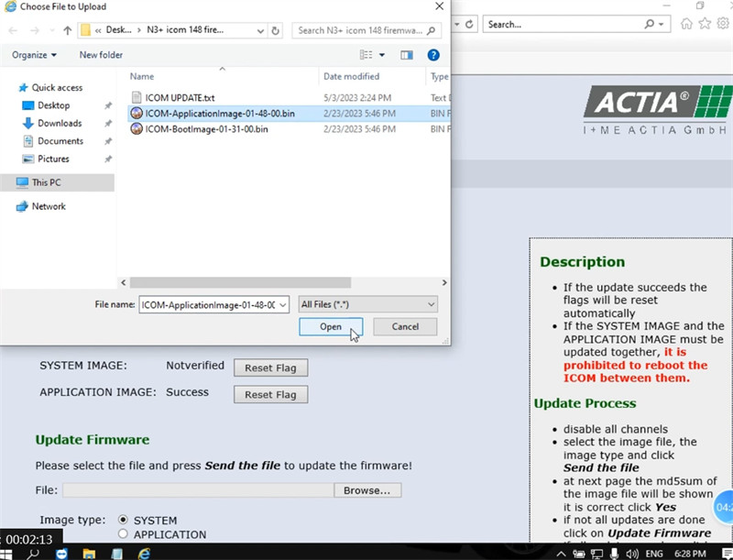The width and height of the screenshot is (733, 560).
Task: Click the ICOM UPDATE.txt document icon
Action: [x=137, y=97]
